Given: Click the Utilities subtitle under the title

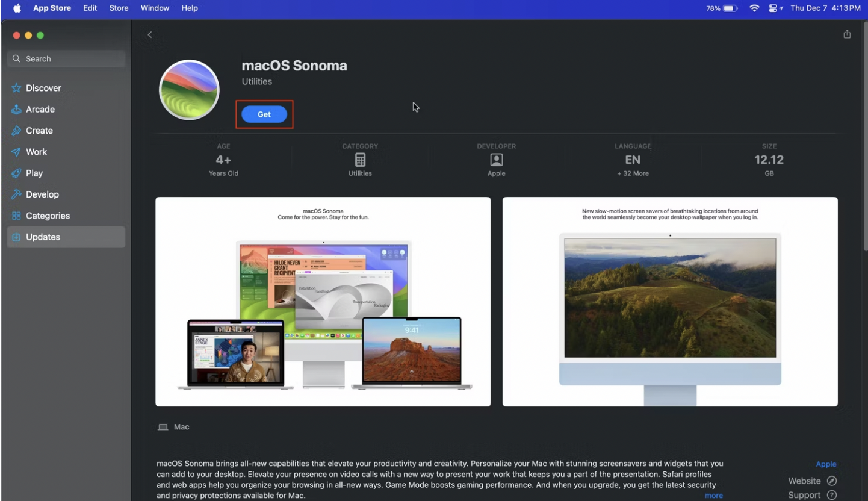Looking at the screenshot, I should [x=257, y=81].
